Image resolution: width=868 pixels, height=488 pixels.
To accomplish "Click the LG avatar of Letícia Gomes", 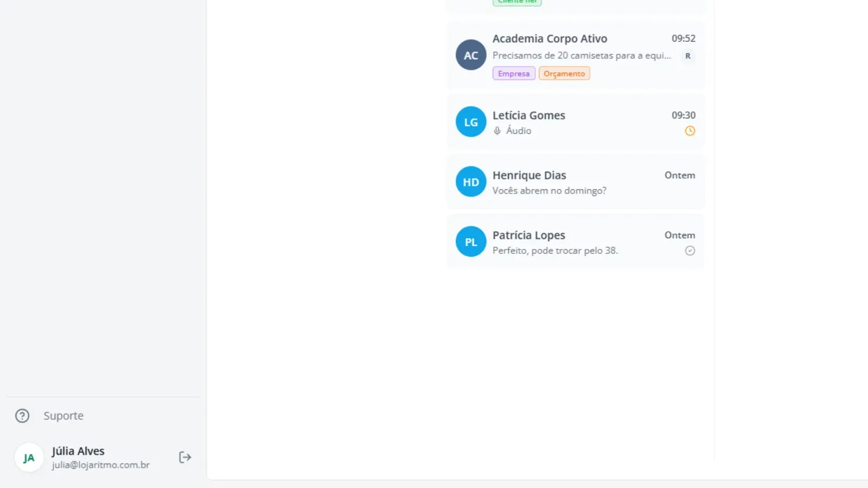I will pos(471,122).
